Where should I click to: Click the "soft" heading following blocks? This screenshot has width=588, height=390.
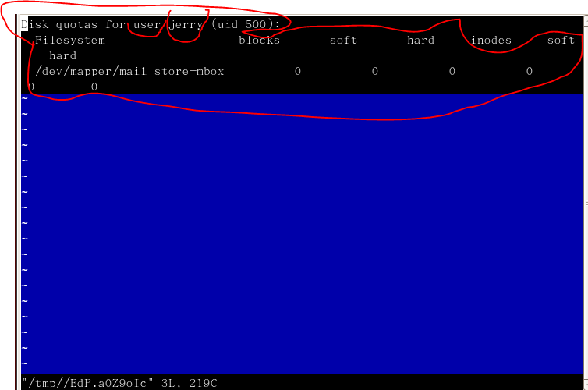tap(343, 40)
